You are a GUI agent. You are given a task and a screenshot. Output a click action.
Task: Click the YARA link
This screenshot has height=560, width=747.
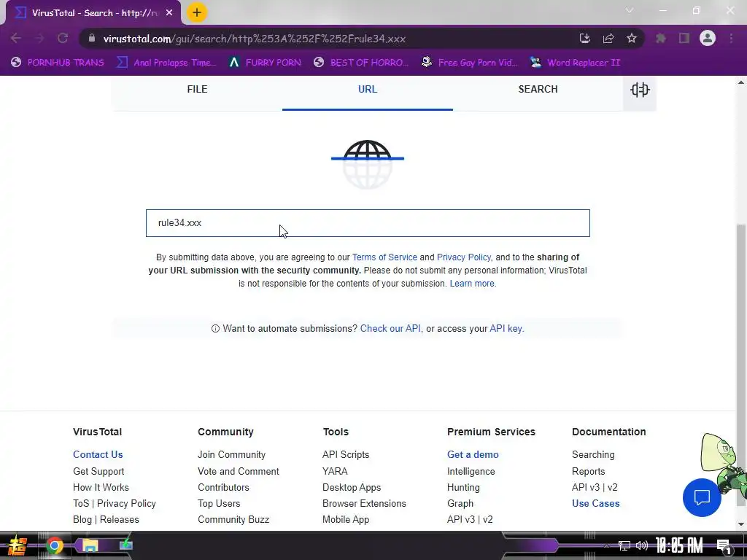[335, 472]
